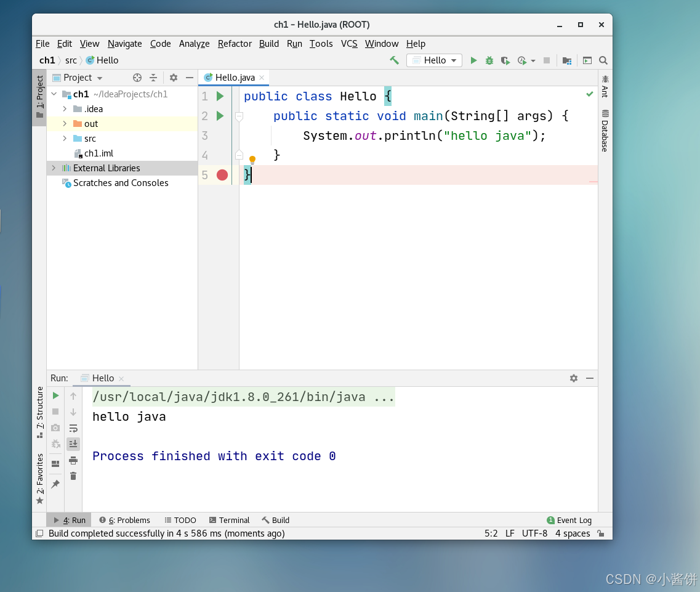Open the VCS menu
This screenshot has height=592, width=700.
(349, 44)
